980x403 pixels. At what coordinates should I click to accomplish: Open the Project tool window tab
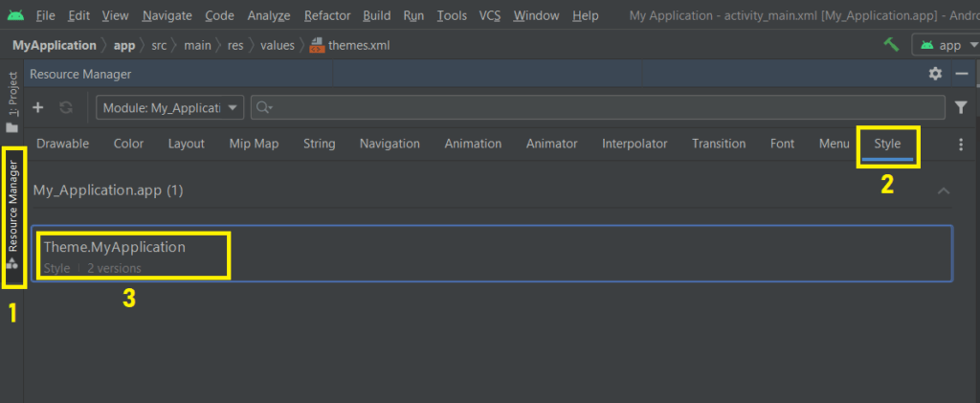(12, 101)
